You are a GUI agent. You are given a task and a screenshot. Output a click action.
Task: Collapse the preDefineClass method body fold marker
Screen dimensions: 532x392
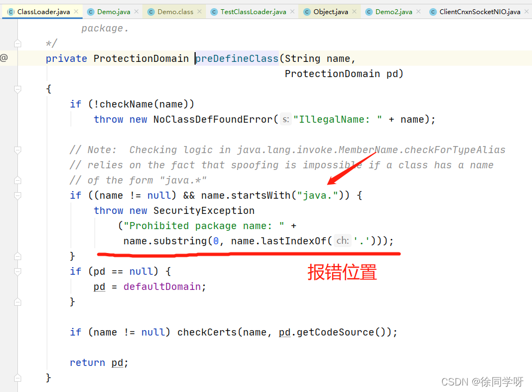[x=17, y=89]
